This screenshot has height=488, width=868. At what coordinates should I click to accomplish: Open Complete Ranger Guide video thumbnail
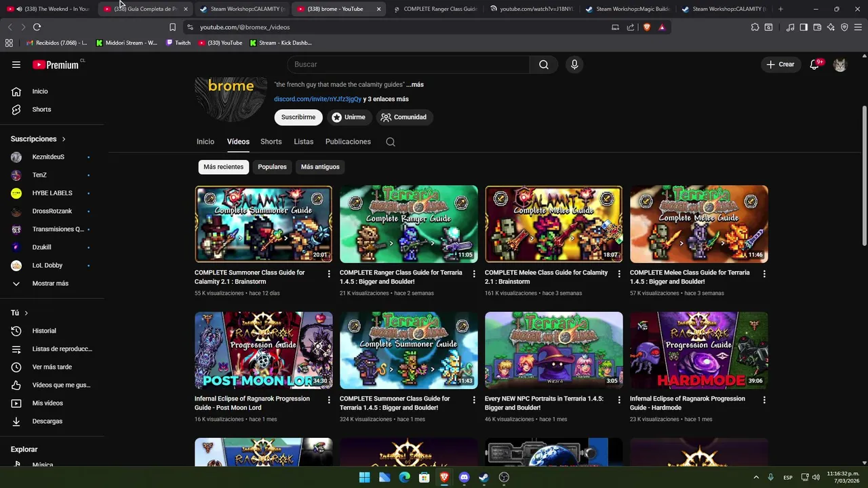click(x=409, y=224)
